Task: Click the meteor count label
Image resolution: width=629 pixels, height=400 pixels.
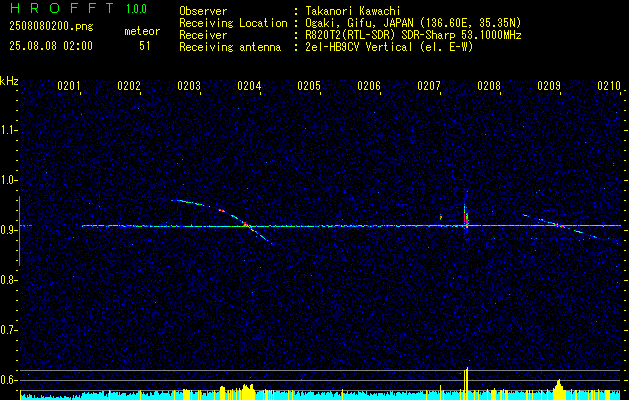Action: pyautogui.click(x=142, y=31)
